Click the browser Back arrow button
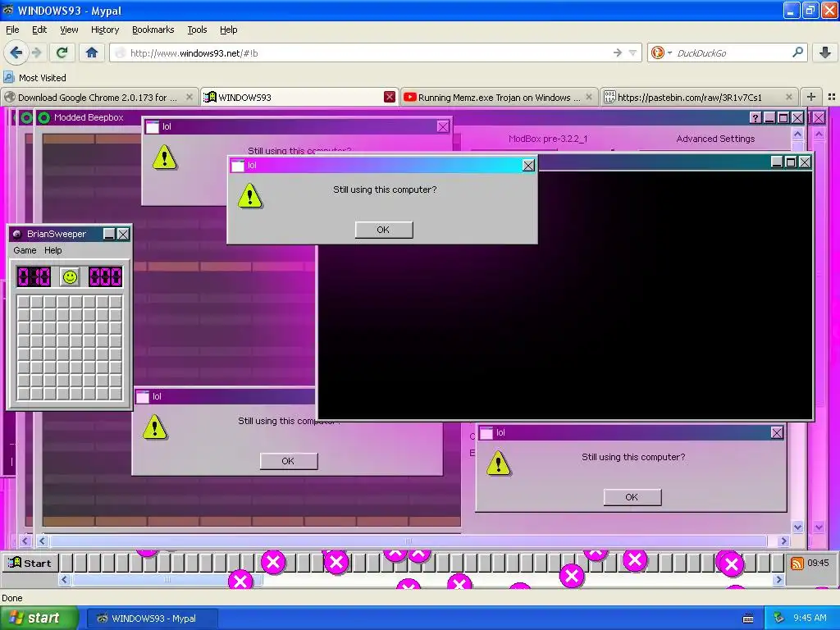Image resolution: width=840 pixels, height=630 pixels. [16, 52]
